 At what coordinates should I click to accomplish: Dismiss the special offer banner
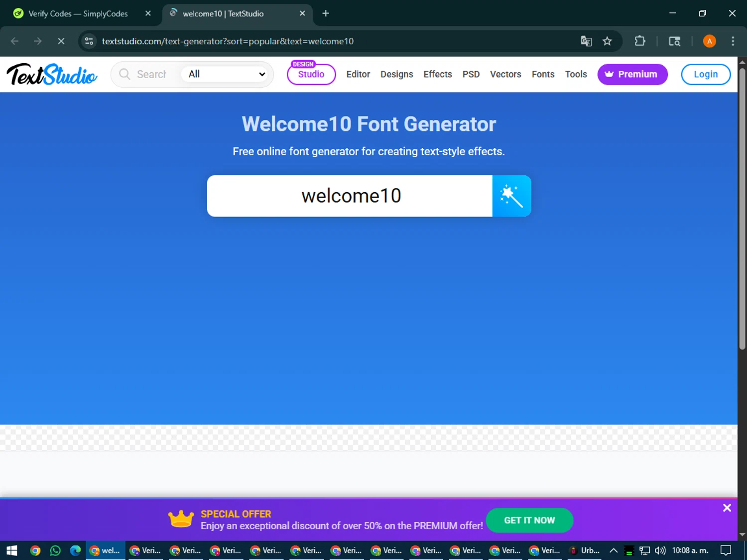point(727,508)
